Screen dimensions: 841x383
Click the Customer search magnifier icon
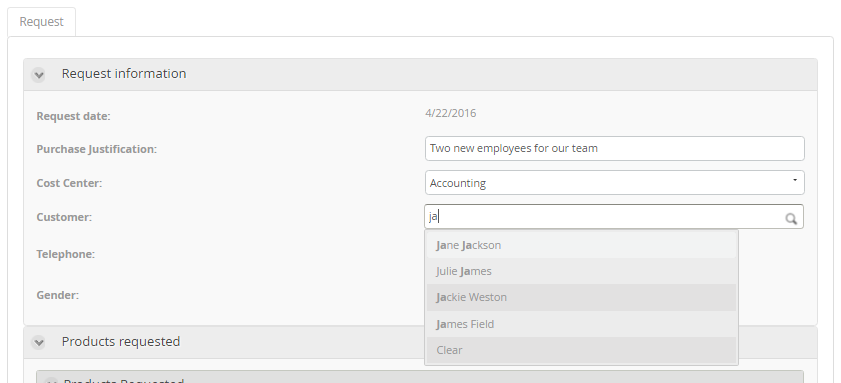pyautogui.click(x=791, y=218)
